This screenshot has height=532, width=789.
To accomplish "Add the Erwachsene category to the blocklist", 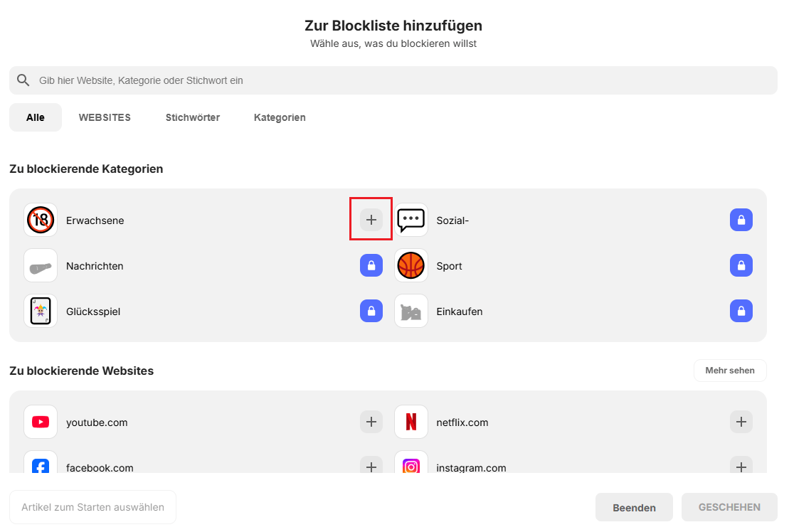I will [x=371, y=220].
